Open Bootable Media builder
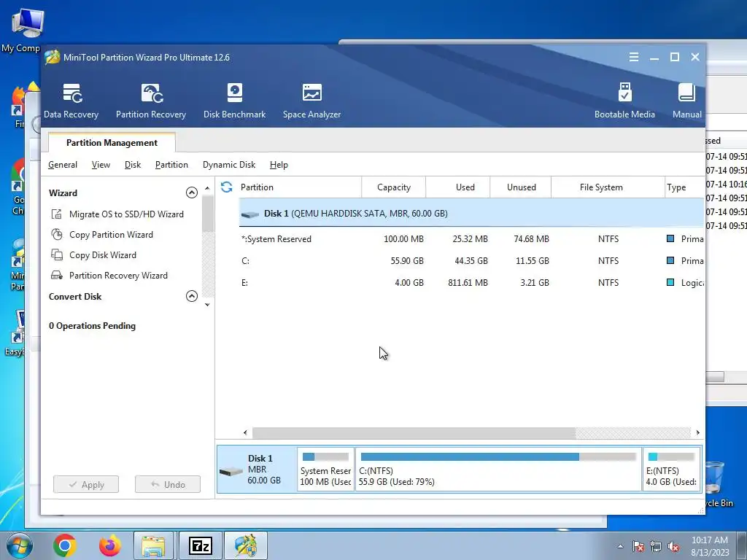 coord(624,101)
